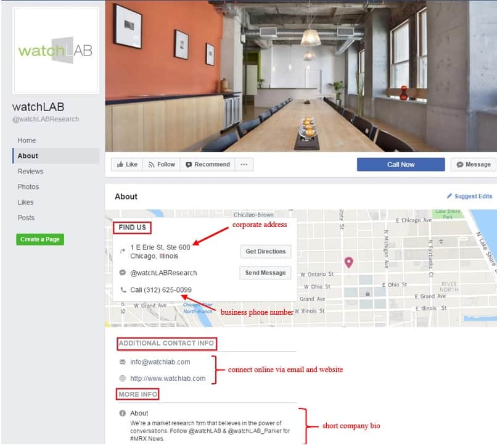Open the Suggest Edits link
The width and height of the screenshot is (497, 448).
(x=469, y=196)
